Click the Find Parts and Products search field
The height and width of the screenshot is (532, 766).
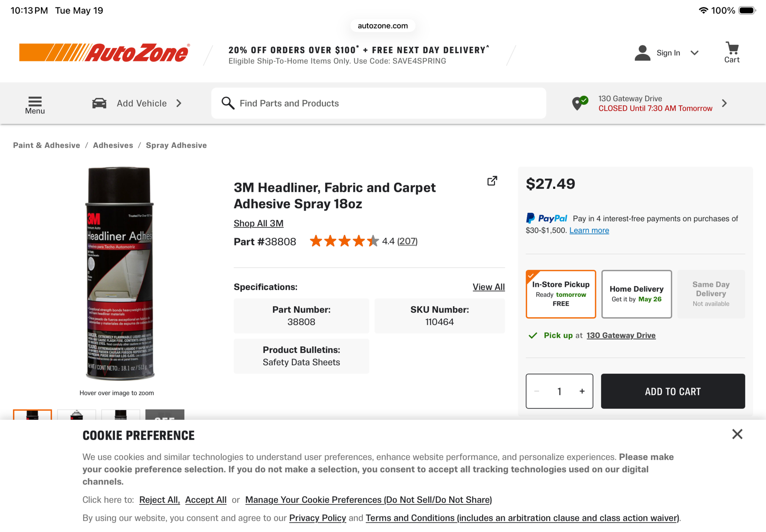(x=379, y=103)
